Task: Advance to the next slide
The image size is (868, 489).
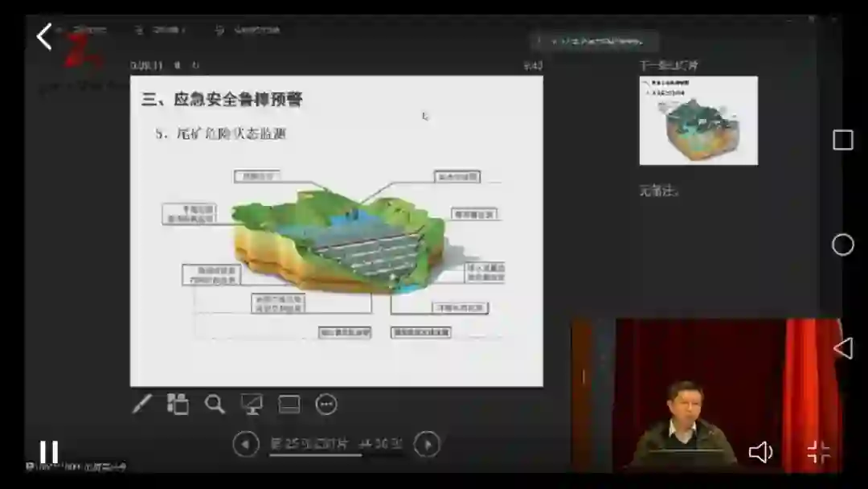Action: tap(427, 444)
